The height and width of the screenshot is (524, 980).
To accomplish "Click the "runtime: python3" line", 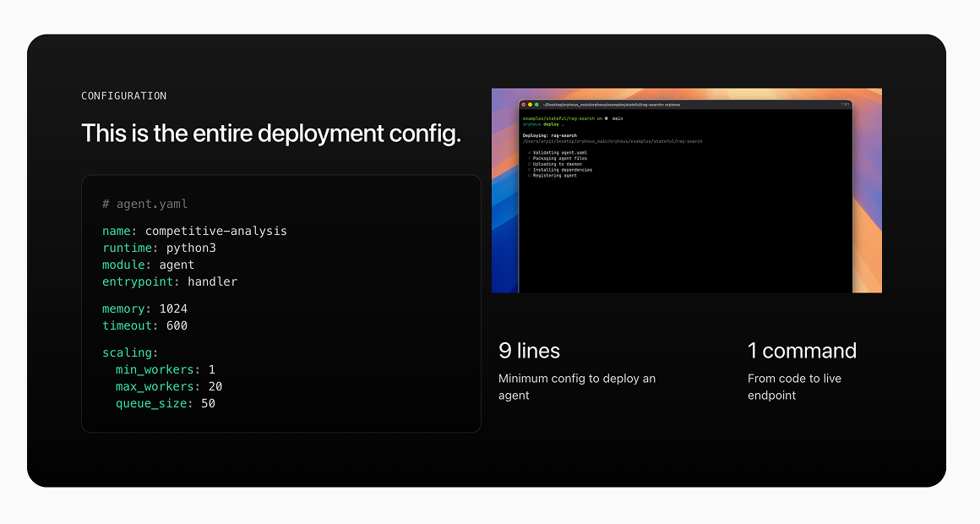I will coord(160,248).
